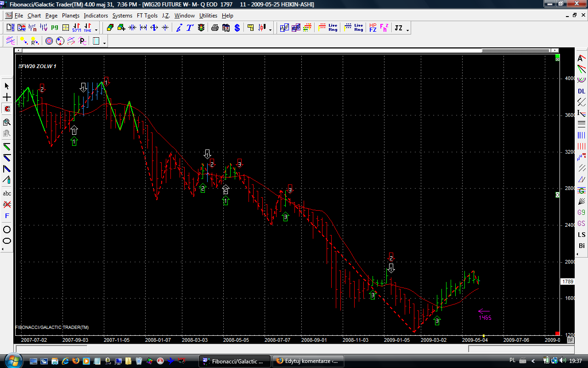
Task: Open the SYM symbol selector icon
Action: pyautogui.click(x=77, y=28)
